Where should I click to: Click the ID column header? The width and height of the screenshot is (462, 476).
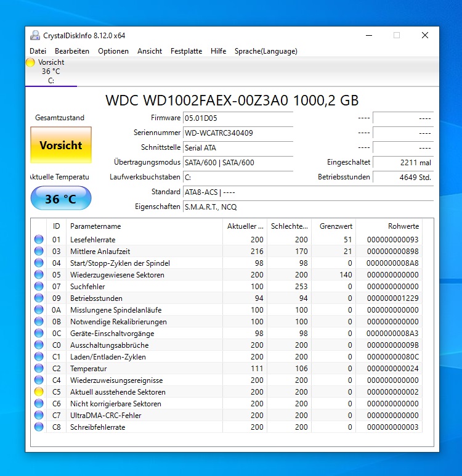pos(57,226)
